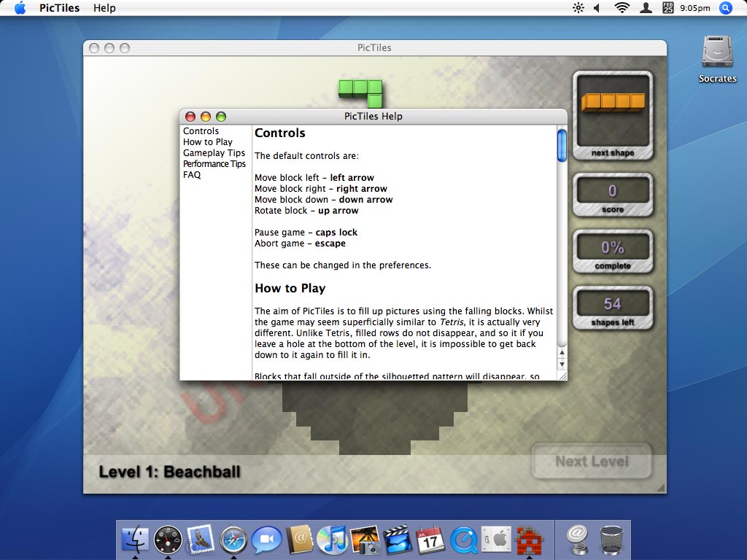
Task: Click the score display panel
Action: pyautogui.click(x=613, y=195)
